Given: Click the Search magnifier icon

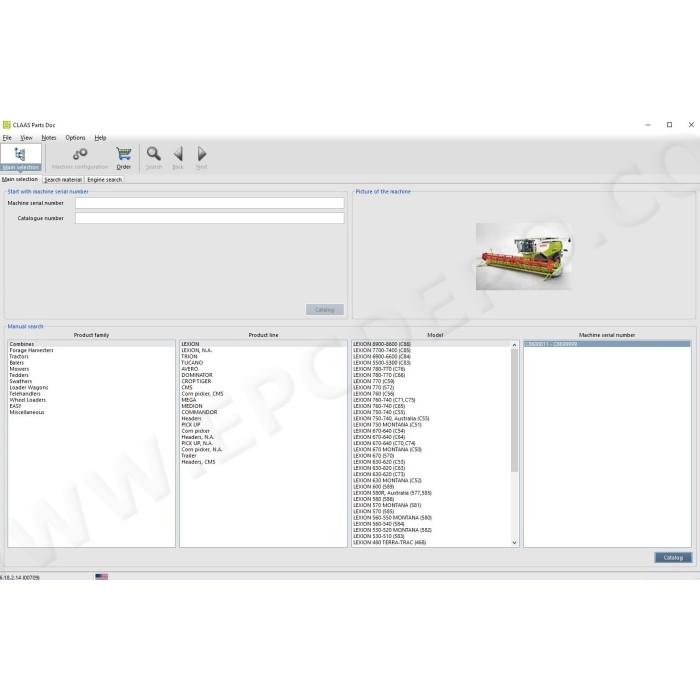Looking at the screenshot, I should [154, 157].
